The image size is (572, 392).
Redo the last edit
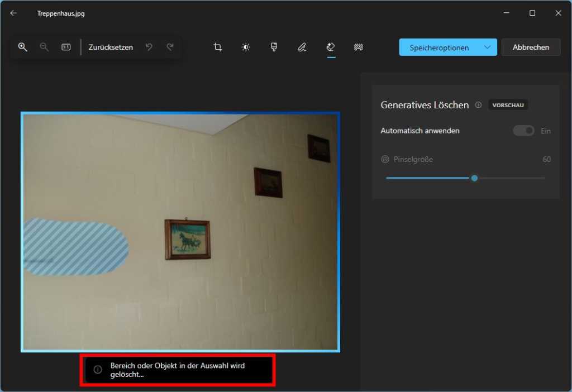point(170,47)
